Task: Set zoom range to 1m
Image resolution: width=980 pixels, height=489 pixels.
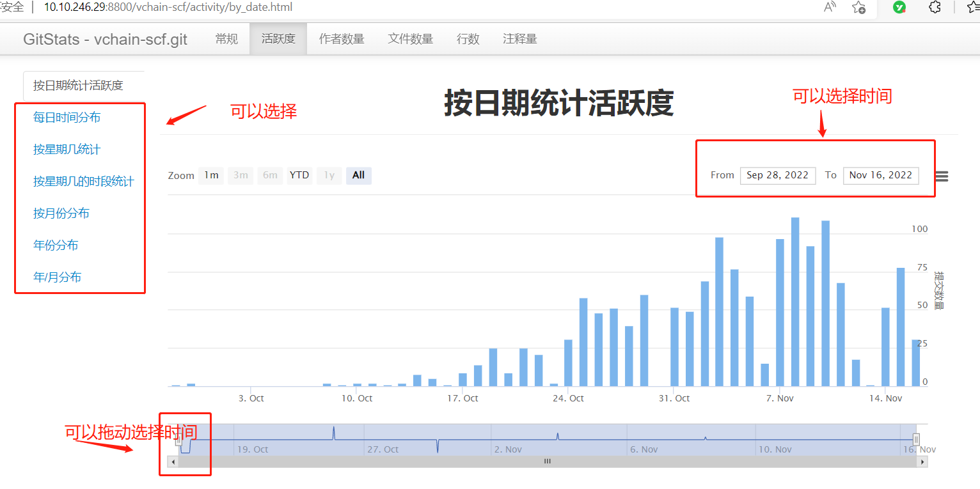Action: 211,175
